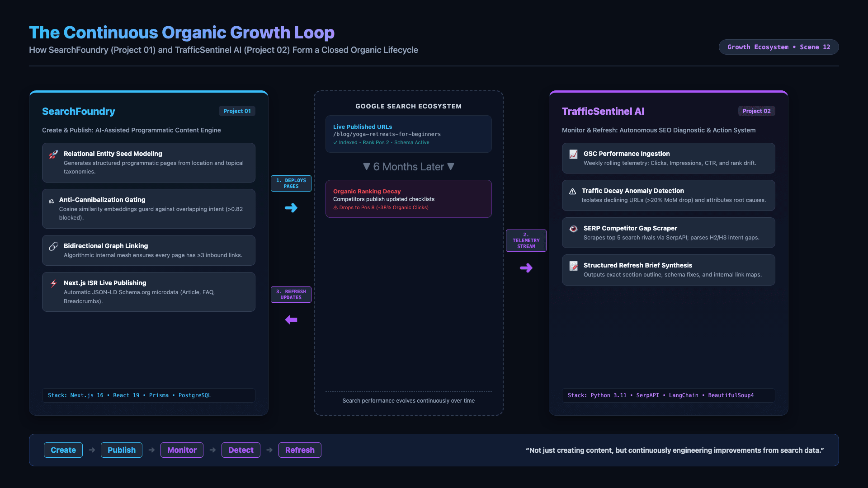This screenshot has height=488, width=868.
Task: Click the Google Search Ecosystem heading
Action: [409, 106]
